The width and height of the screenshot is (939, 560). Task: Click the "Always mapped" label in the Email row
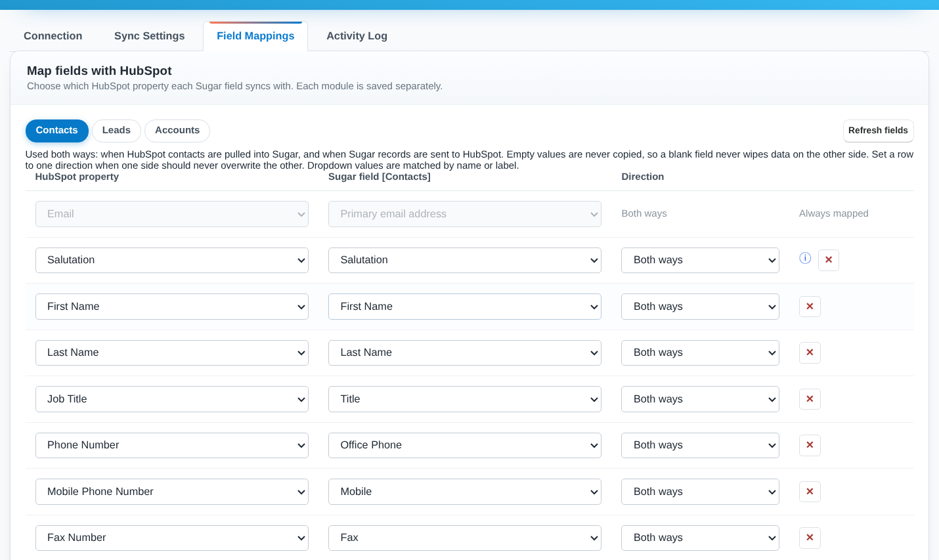(x=834, y=213)
